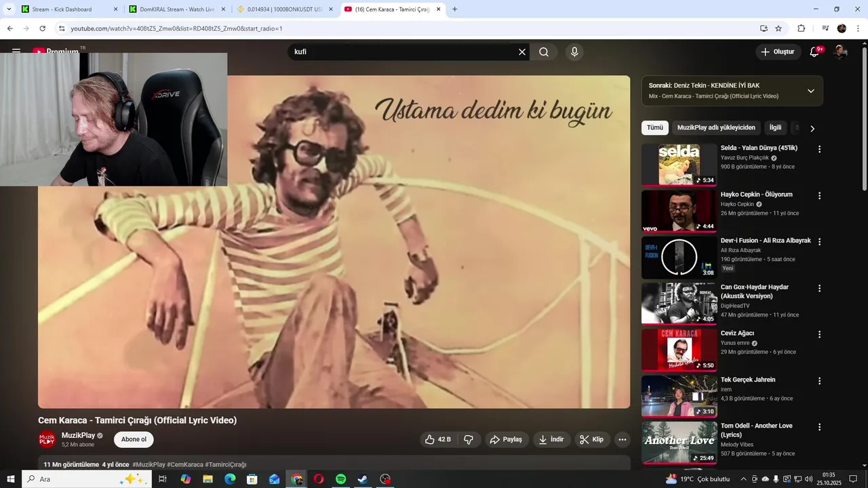This screenshot has width=868, height=488.
Task: Open Hayko Cepkin - Ölüyorum thumbnail
Action: tap(679, 211)
